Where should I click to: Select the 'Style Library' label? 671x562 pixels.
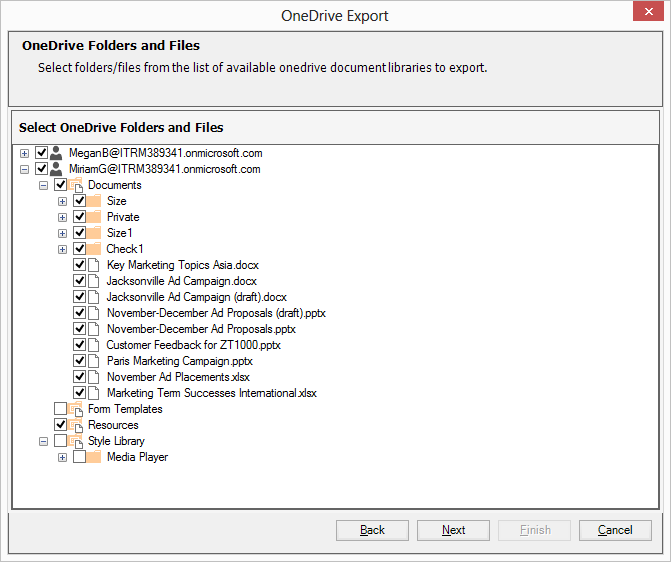116,441
